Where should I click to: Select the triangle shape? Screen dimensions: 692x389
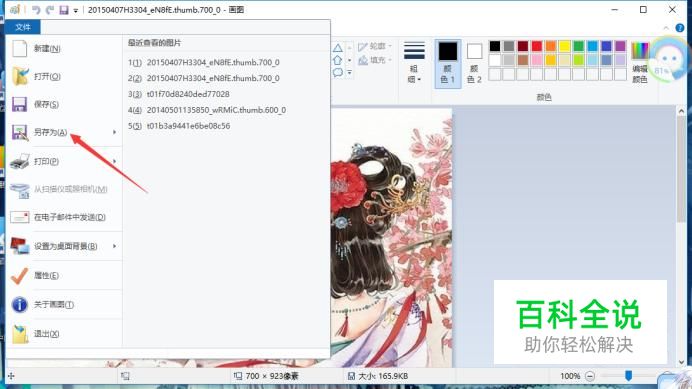(338, 48)
